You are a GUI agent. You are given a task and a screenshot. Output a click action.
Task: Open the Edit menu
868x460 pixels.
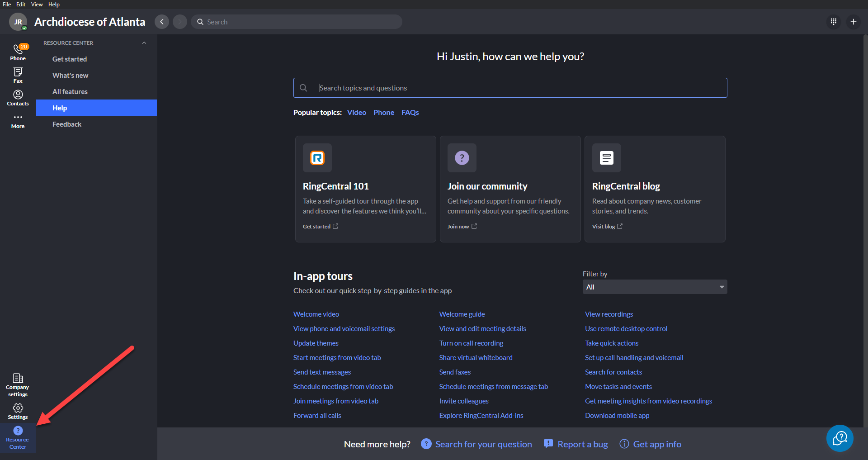click(x=21, y=5)
